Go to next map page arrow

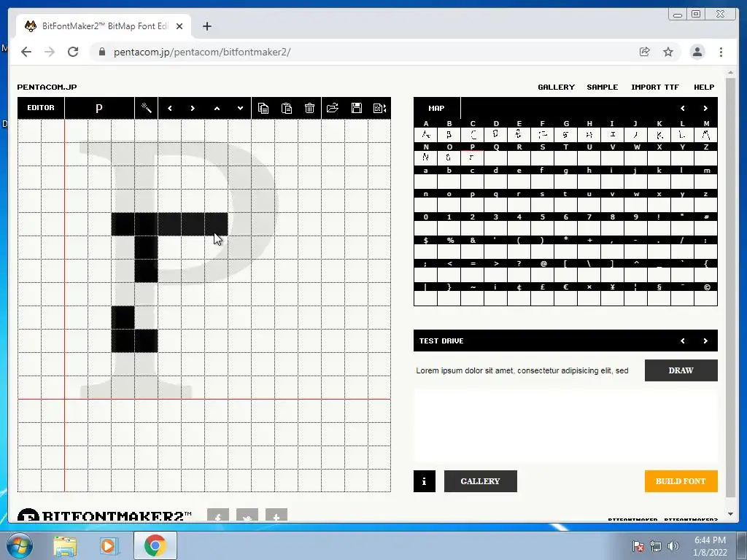click(x=705, y=108)
